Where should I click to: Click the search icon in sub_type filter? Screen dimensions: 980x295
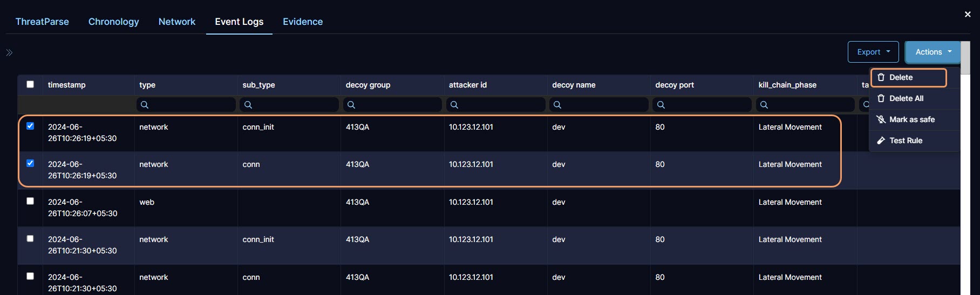pos(248,105)
